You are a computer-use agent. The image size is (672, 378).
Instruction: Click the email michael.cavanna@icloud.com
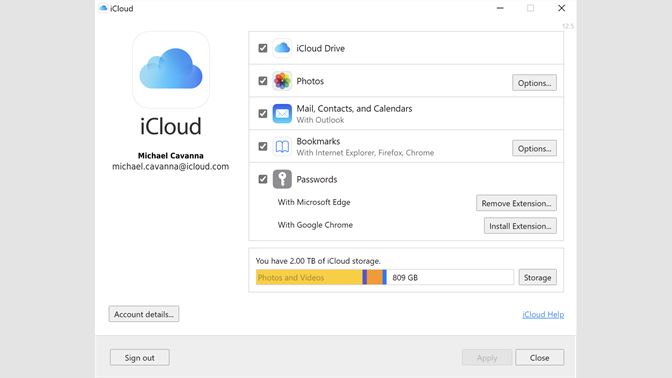171,166
